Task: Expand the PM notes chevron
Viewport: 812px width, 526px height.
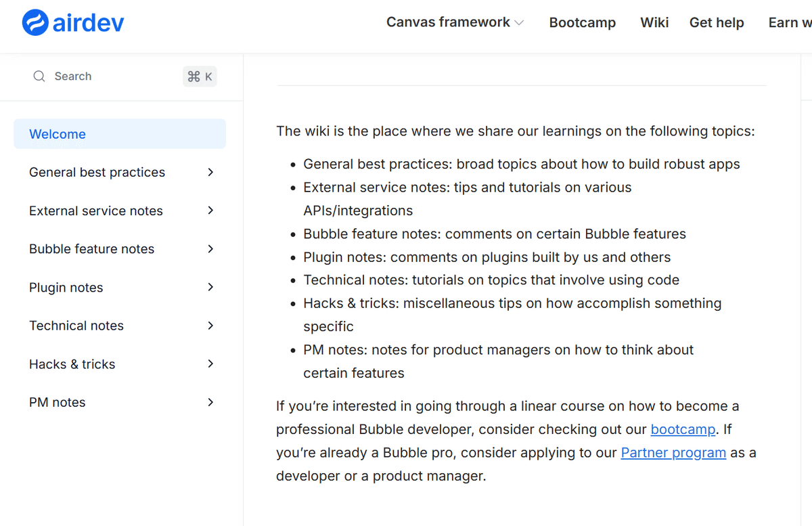Action: [x=210, y=402]
